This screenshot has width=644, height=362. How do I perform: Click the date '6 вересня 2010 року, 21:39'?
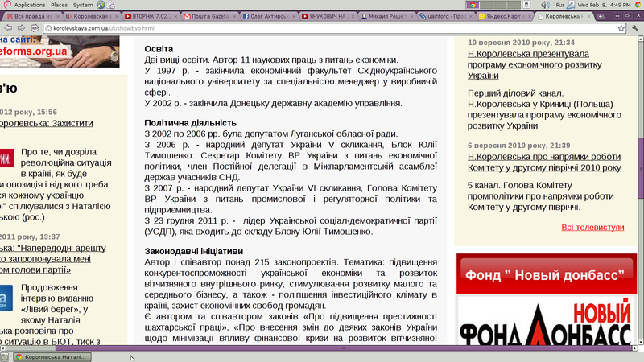coord(518,146)
